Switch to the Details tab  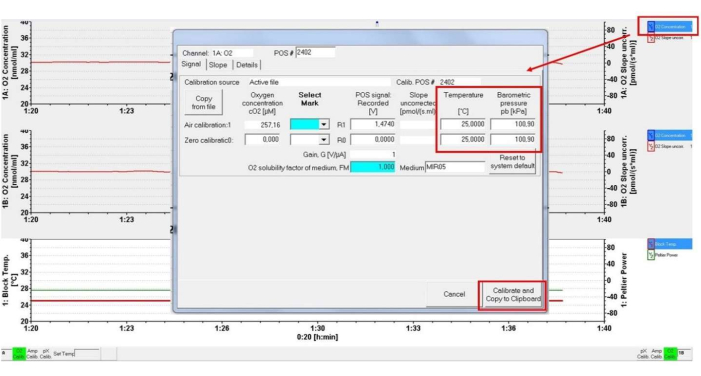click(247, 65)
